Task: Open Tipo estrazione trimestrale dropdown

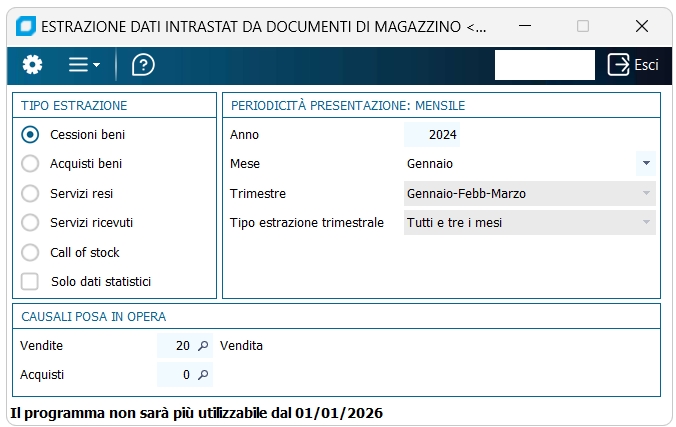Action: click(x=529, y=223)
